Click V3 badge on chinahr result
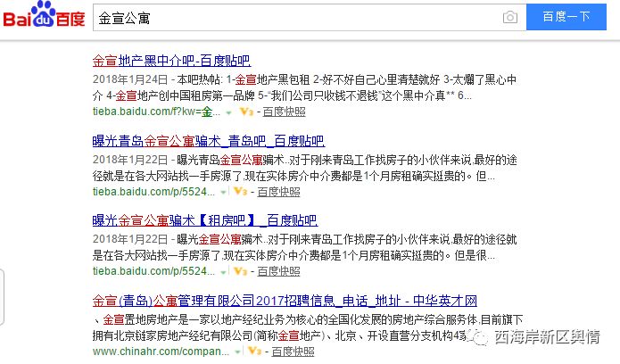This screenshot has width=620, height=364. point(254,351)
